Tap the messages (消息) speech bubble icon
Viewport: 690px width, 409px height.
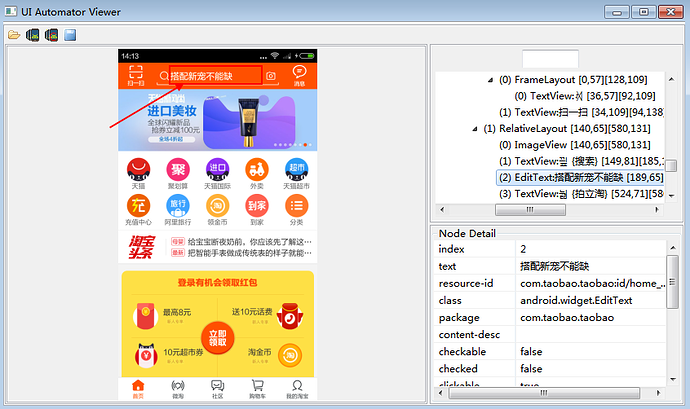click(x=299, y=72)
